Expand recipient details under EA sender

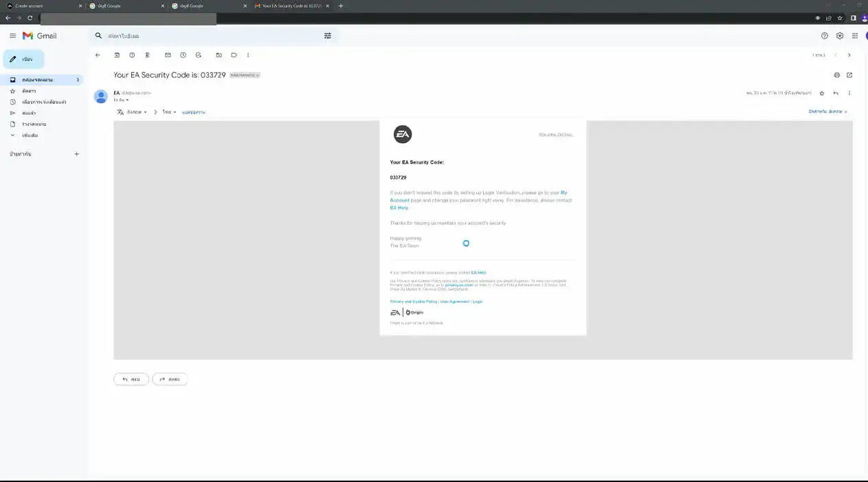(127, 100)
